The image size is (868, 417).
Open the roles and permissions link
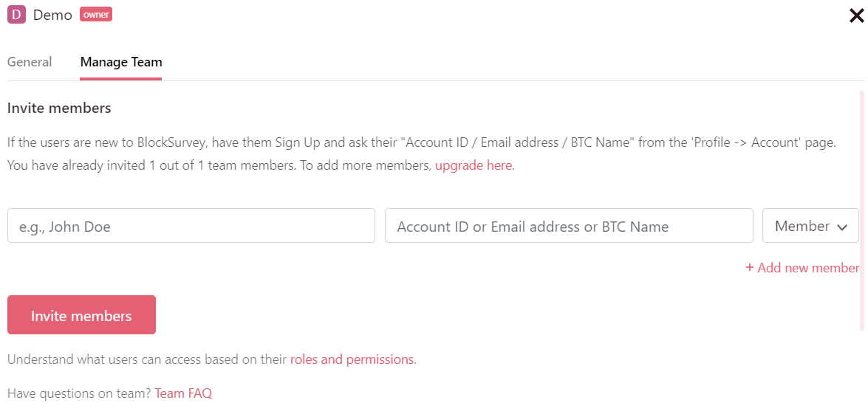coord(352,359)
